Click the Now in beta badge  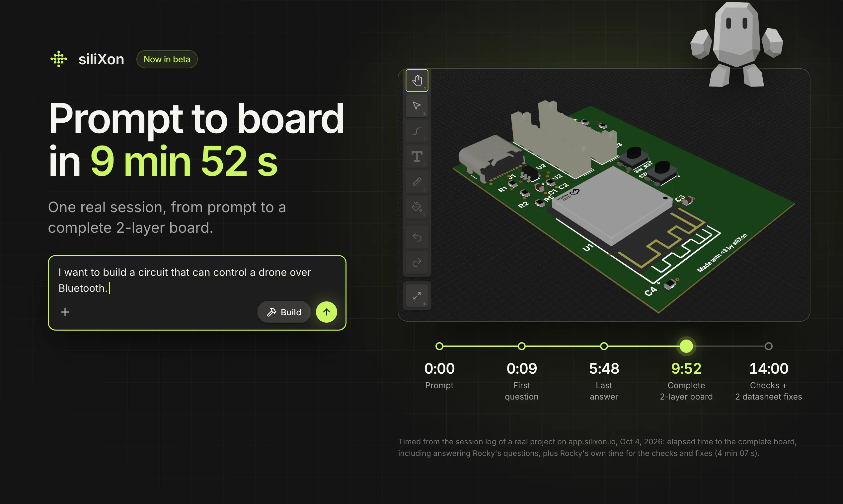click(167, 59)
